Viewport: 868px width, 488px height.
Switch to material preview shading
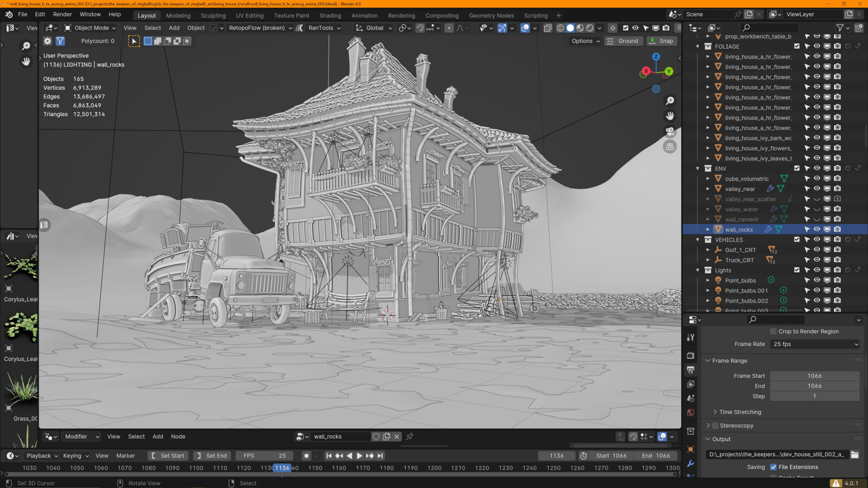coord(580,28)
